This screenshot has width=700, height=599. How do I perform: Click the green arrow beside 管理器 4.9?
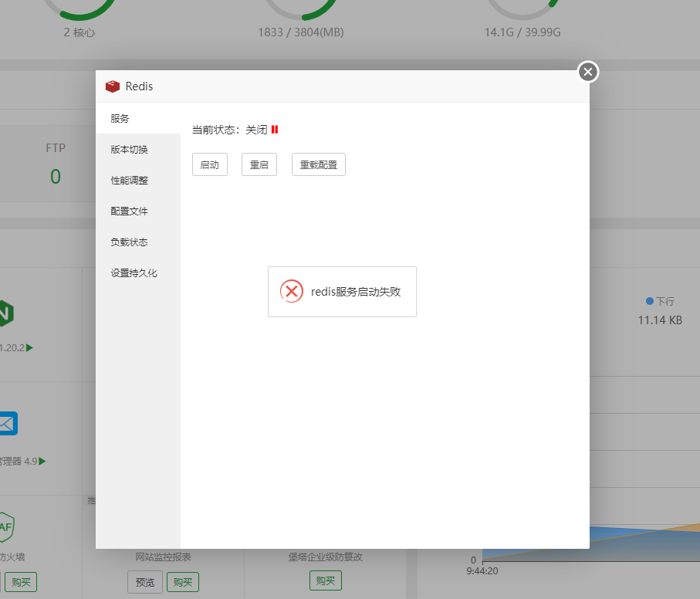(42, 461)
